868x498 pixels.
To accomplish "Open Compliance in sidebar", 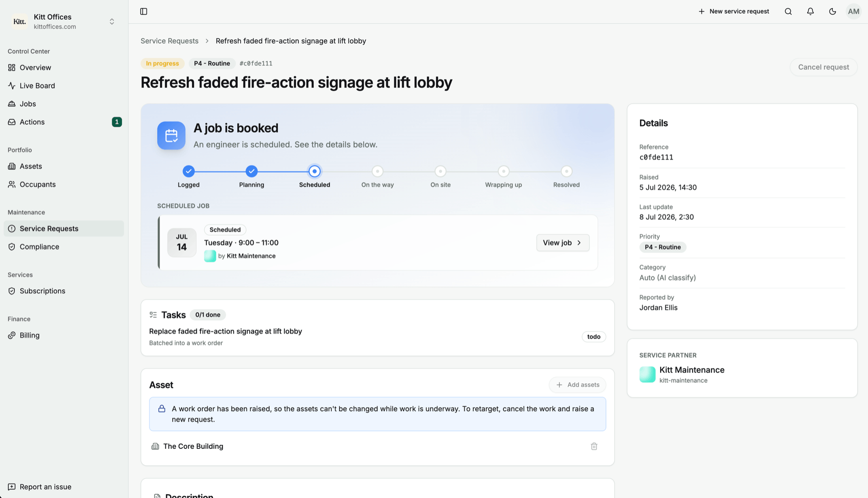I will [64, 247].
